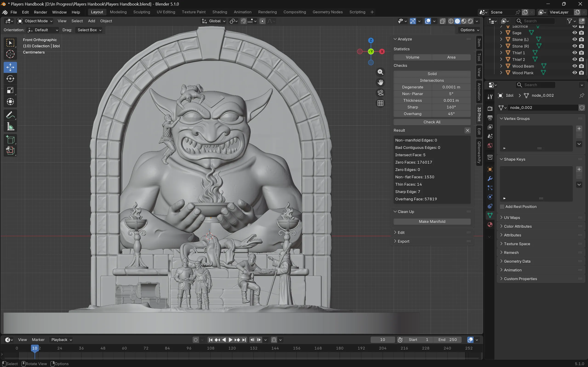Click the Blender logo menu icon
The image size is (588, 367).
[x=5, y=12]
